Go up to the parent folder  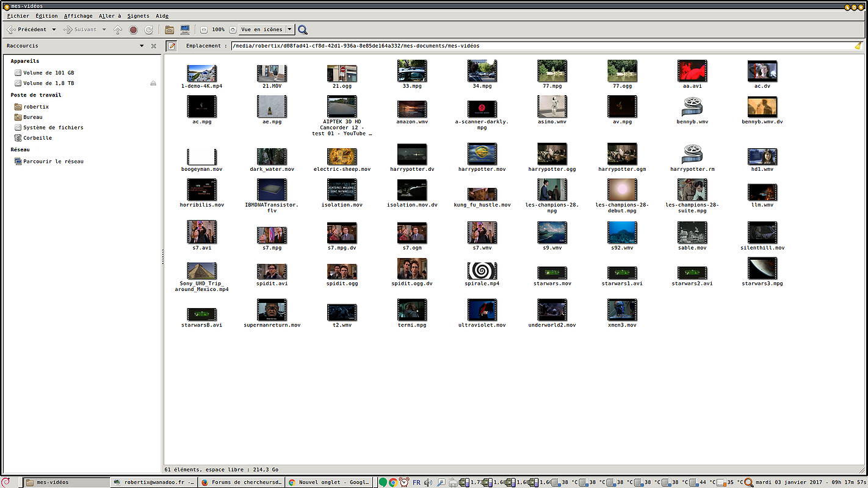pos(118,29)
